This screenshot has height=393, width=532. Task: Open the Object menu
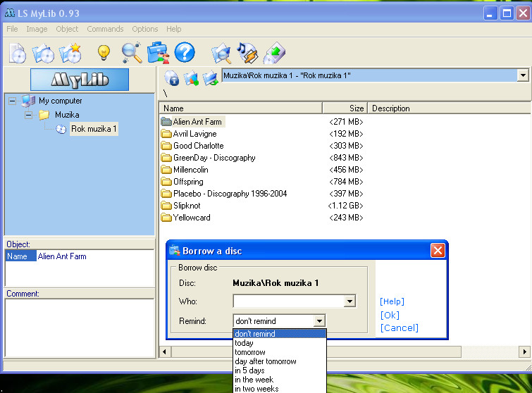point(67,29)
